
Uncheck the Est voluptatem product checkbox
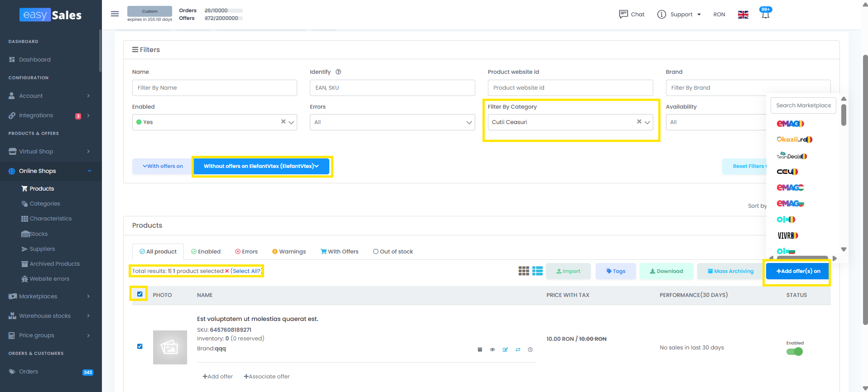click(140, 346)
